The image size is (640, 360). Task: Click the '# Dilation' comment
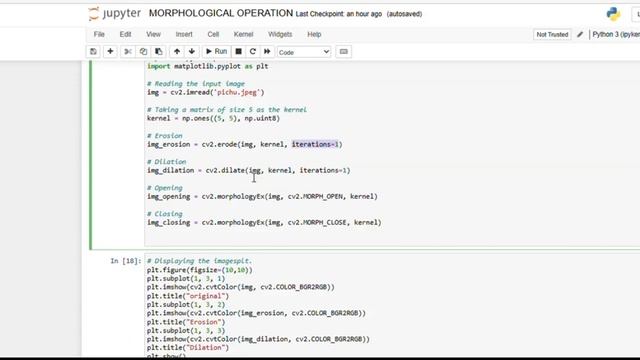pyautogui.click(x=167, y=162)
